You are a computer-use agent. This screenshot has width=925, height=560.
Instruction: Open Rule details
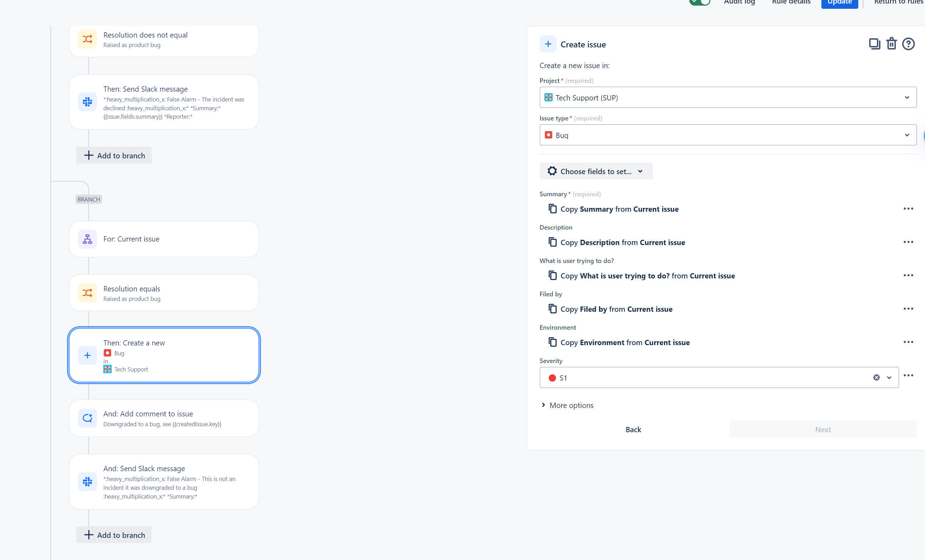point(791,2)
